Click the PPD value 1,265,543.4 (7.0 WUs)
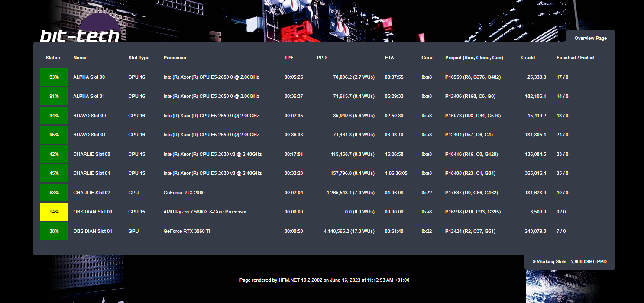This screenshot has width=644, height=303. pos(351,193)
